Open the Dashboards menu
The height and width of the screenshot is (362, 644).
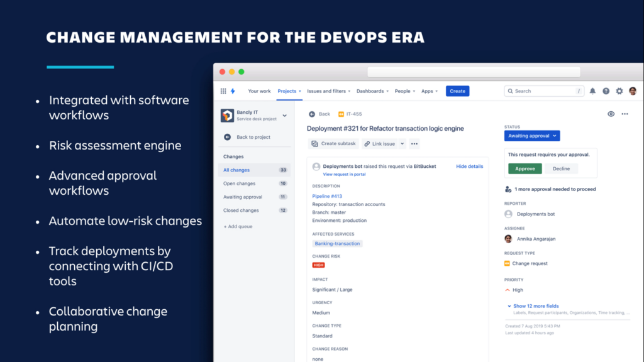click(372, 91)
